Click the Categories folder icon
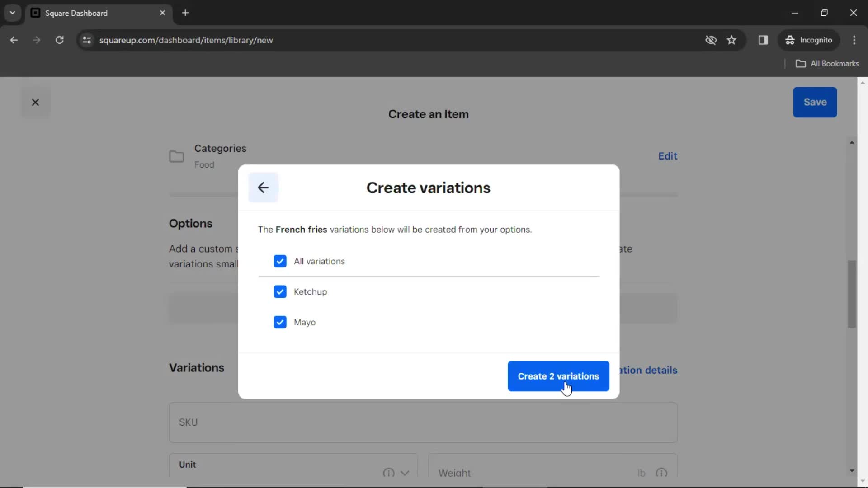This screenshot has width=868, height=488. pos(176,156)
